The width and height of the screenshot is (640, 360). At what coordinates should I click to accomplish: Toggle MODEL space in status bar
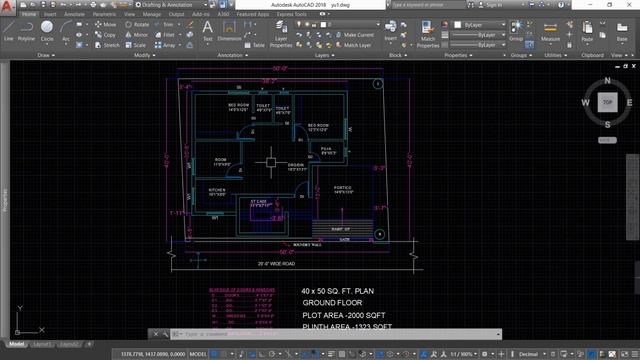coord(198,354)
